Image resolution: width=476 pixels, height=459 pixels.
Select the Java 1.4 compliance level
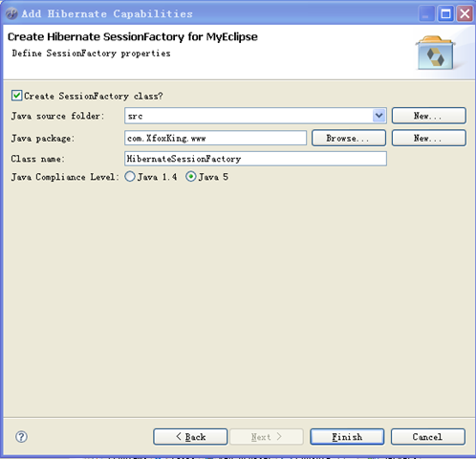coord(130,177)
